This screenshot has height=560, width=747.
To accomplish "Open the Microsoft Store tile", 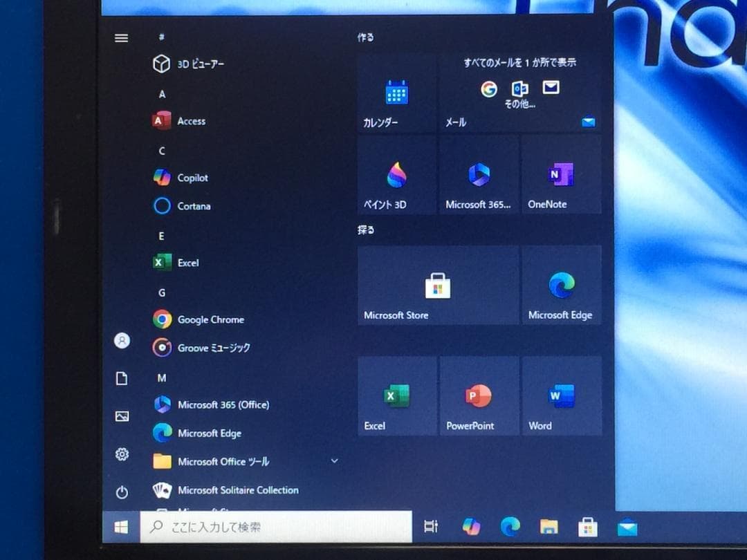I will tap(438, 286).
